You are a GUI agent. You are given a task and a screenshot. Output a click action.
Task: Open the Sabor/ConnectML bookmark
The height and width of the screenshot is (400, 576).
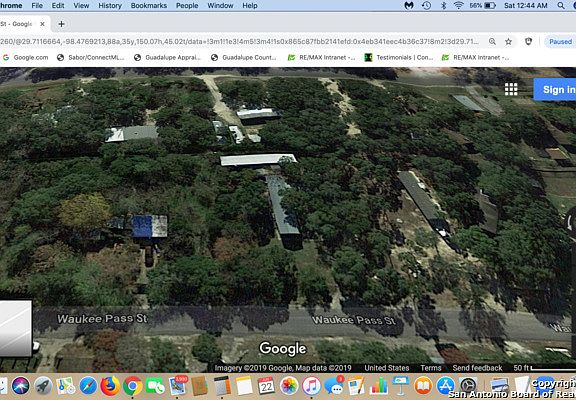pos(91,57)
